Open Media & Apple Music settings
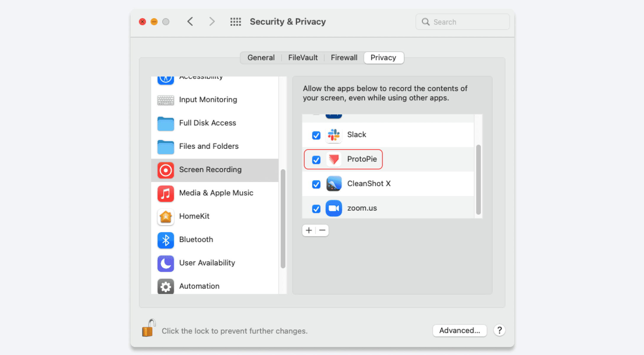The width and height of the screenshot is (644, 355). tap(166, 193)
